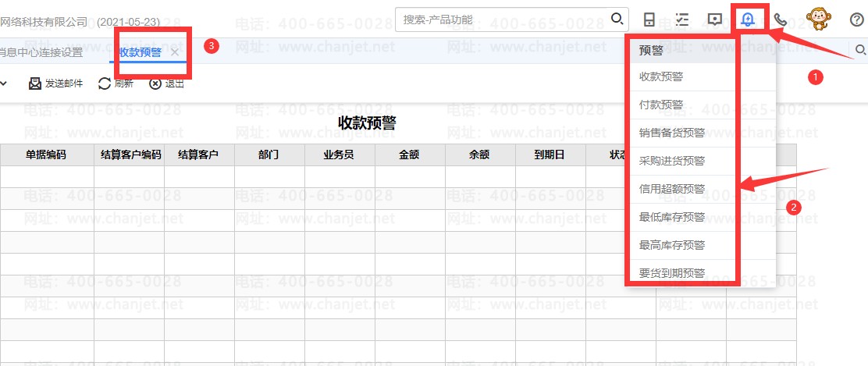Select 最低库存预警 menu entry

(672, 217)
